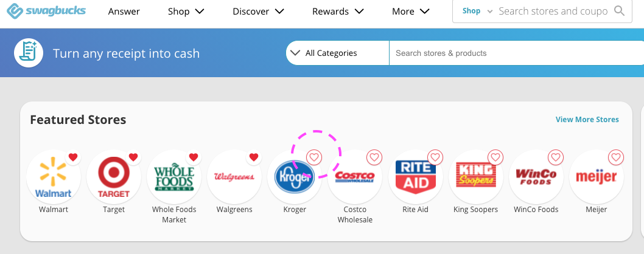Click the King Soopers store name
The image size is (644, 254).
coord(475,209)
